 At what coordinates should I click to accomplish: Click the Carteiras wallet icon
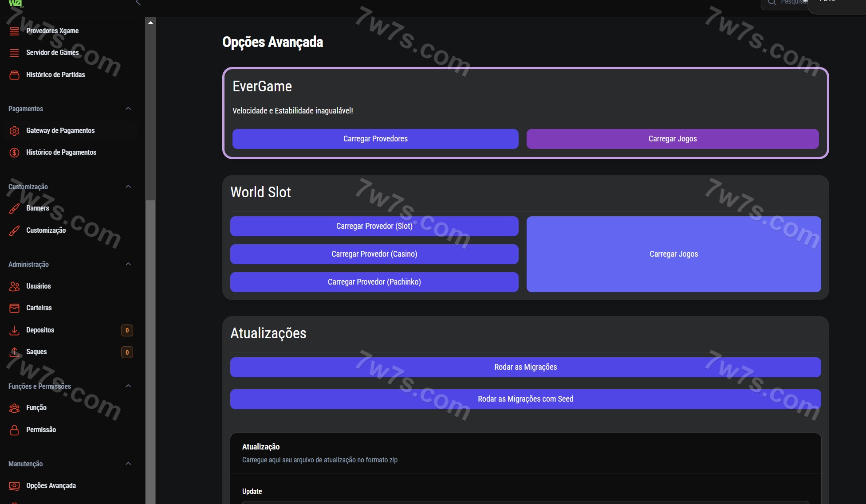[14, 308]
